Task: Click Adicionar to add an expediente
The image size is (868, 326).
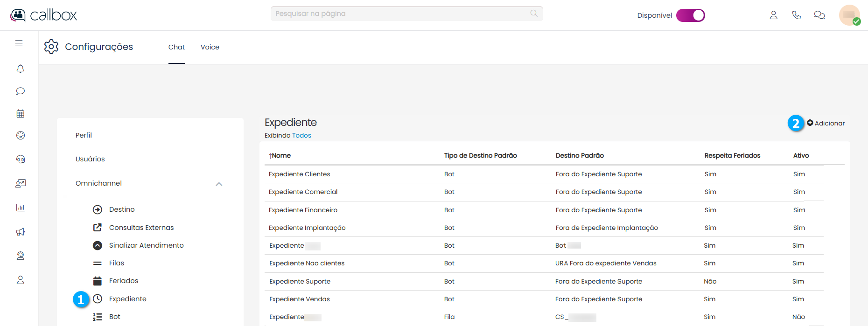Action: coord(826,123)
